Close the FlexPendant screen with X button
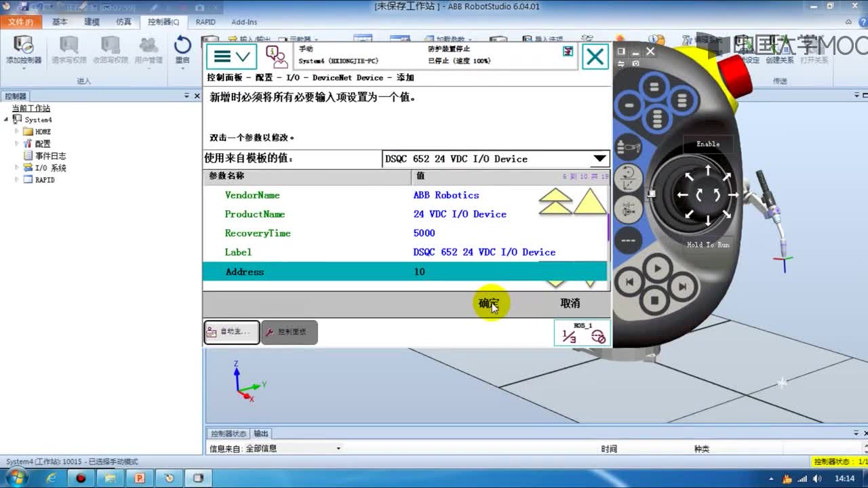The width and height of the screenshot is (868, 488). tap(595, 56)
